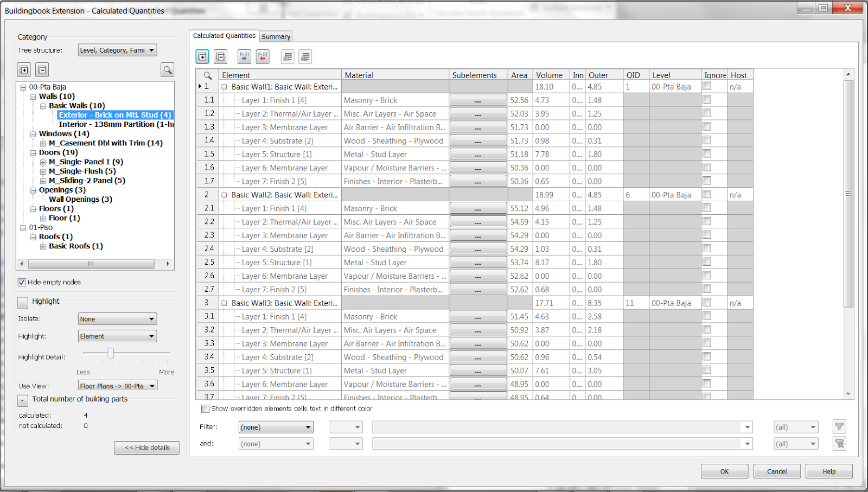Check Show overridden elements cells text option
This screenshot has height=492, width=868.
205,408
